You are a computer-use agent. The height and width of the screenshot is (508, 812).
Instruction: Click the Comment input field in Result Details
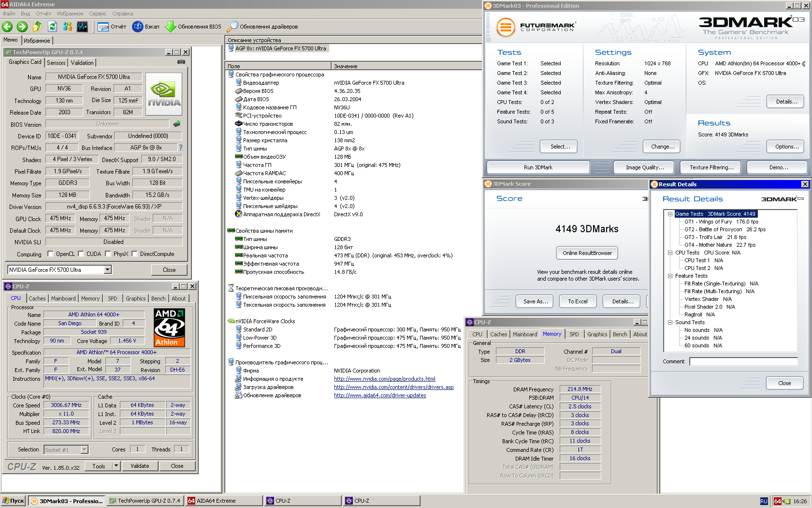[x=743, y=361]
